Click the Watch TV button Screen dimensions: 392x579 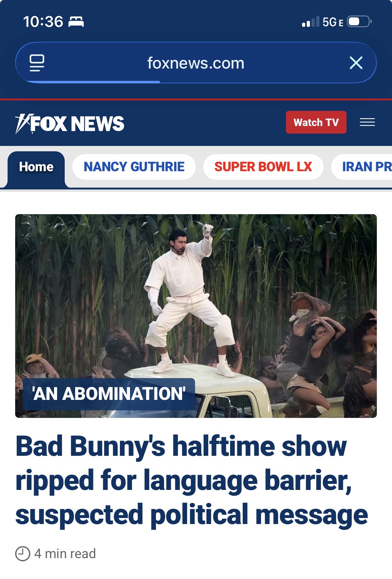point(316,122)
